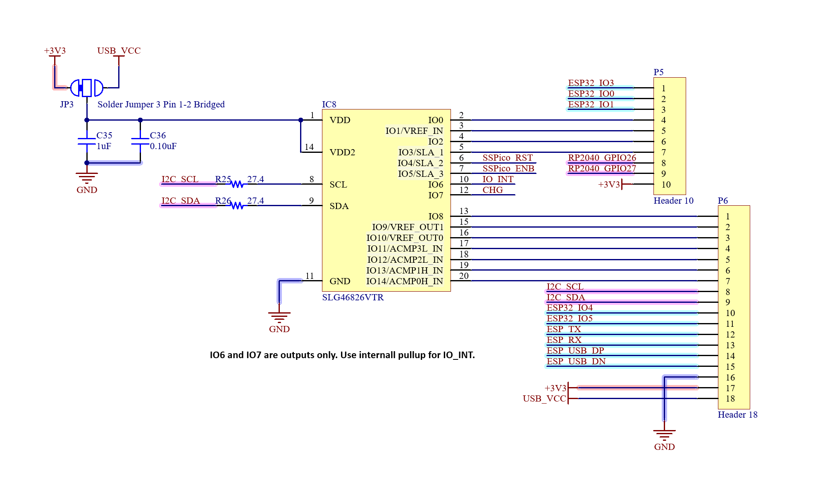Screen dimensions: 825x504
Task: Click the SLG46826VTR part name
Action: (353, 297)
